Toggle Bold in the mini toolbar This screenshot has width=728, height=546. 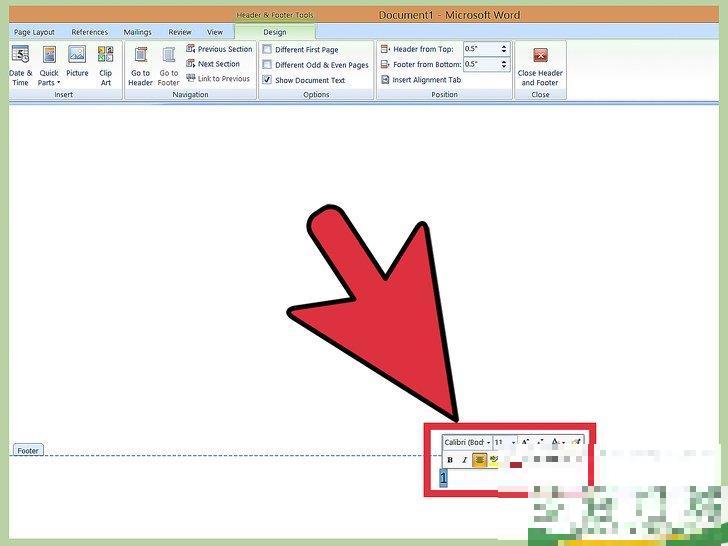click(450, 460)
